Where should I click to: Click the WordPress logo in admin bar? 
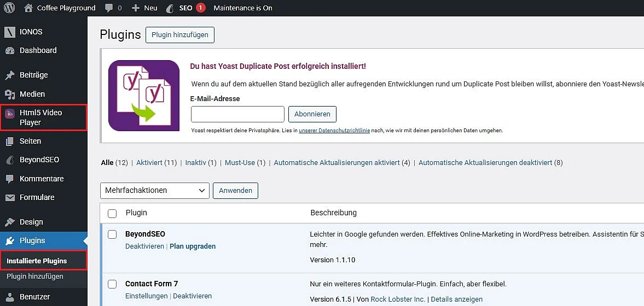click(9, 8)
